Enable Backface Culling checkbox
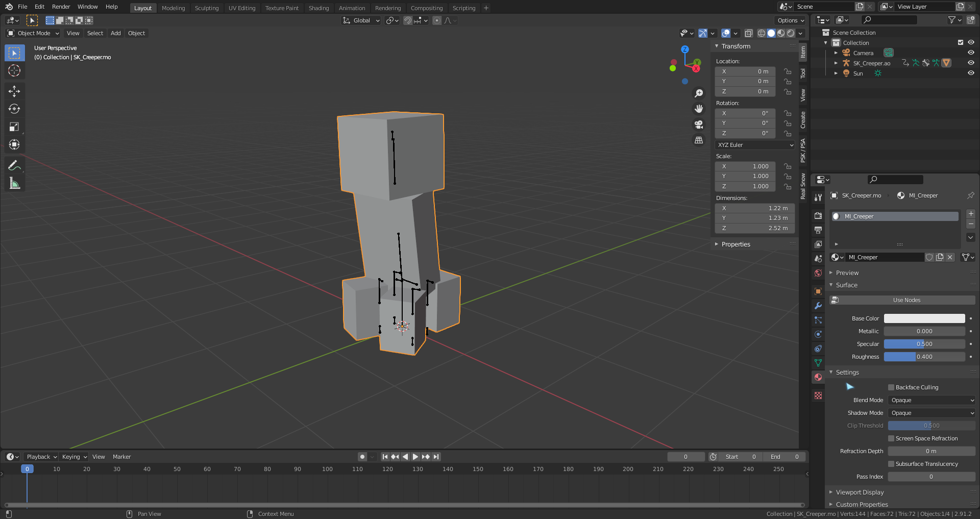980x519 pixels. click(x=891, y=387)
